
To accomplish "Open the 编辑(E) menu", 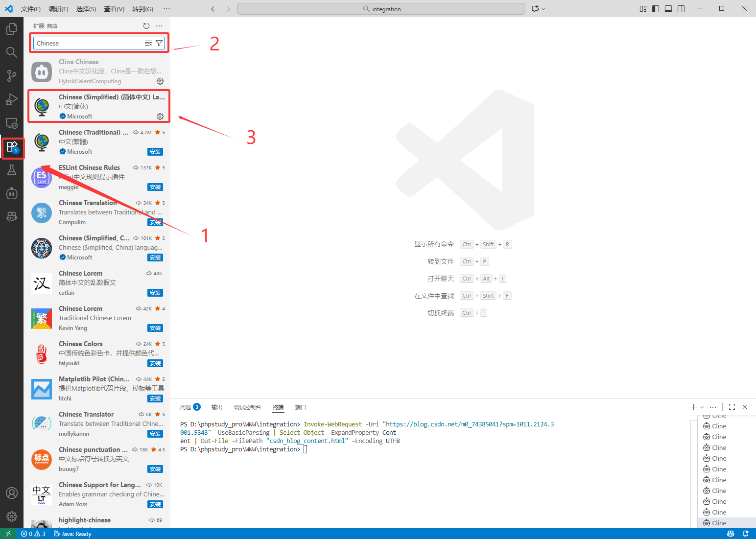I will [x=59, y=9].
